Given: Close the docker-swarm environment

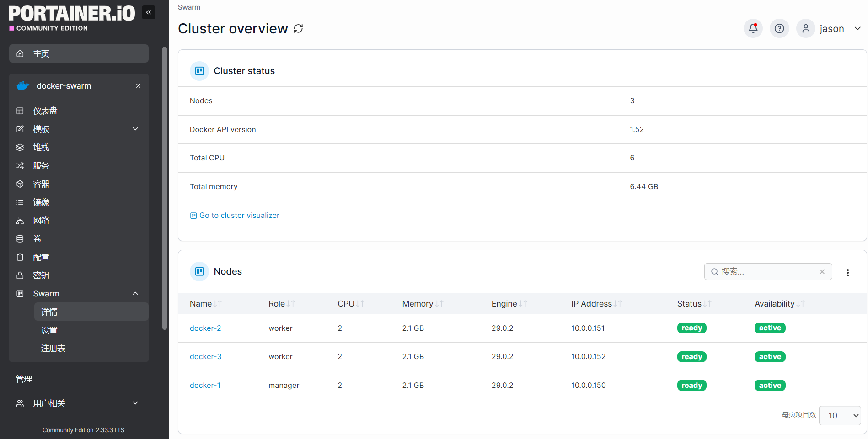Looking at the screenshot, I should (138, 86).
